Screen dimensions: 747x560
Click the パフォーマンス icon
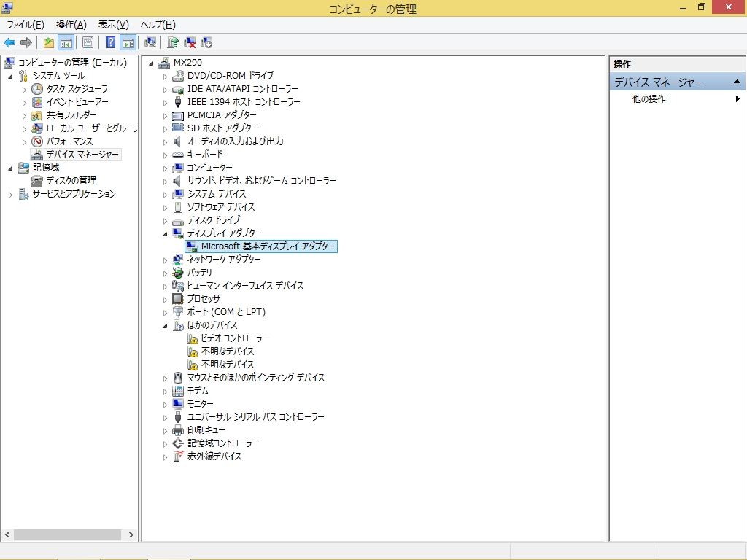click(37, 141)
